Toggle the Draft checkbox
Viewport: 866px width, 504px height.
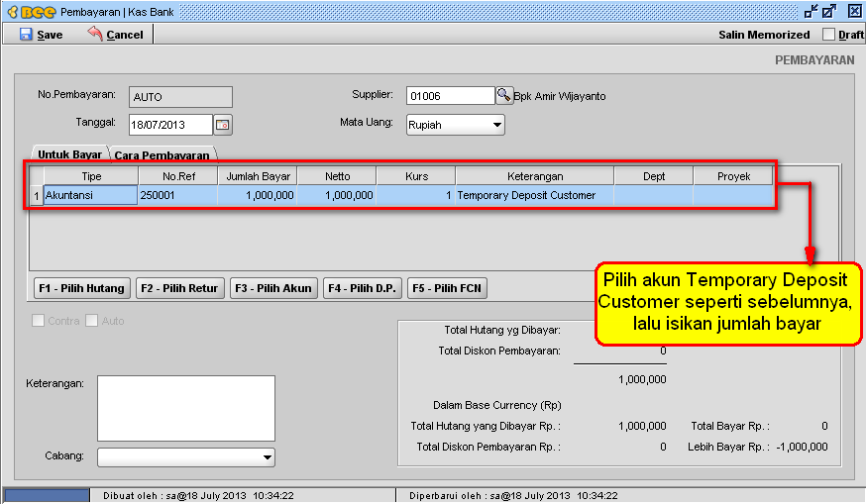coord(828,35)
